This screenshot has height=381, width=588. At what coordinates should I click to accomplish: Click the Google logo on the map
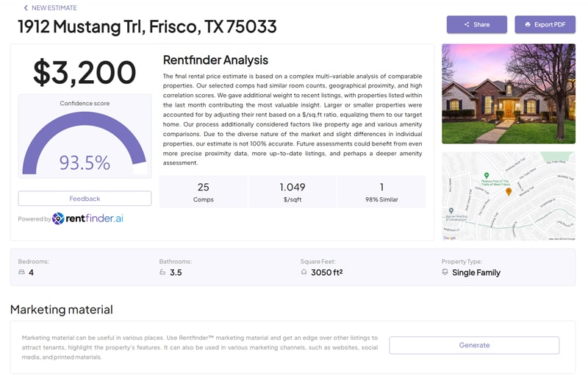pos(449,238)
